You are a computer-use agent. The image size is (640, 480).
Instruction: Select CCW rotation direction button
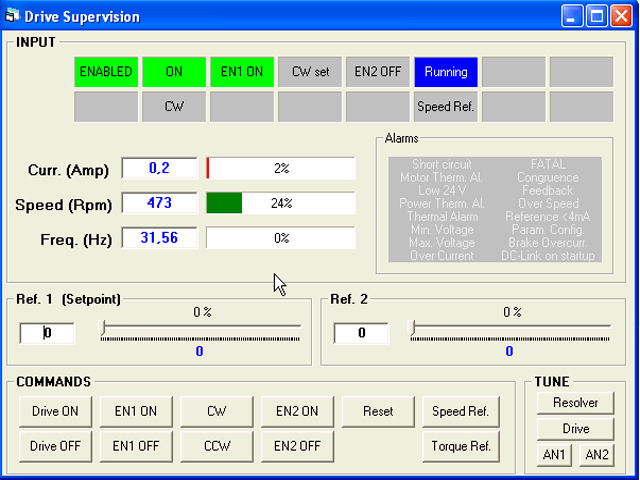point(216,446)
